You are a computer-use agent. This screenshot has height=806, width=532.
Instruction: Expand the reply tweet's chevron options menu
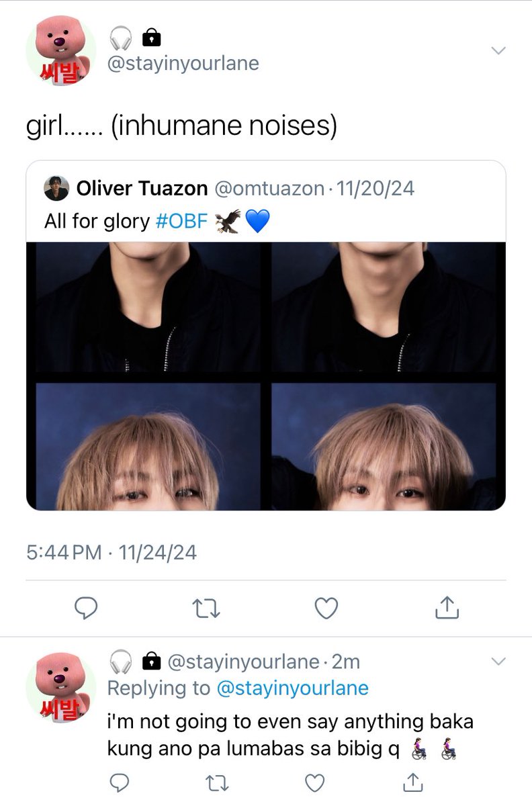click(x=498, y=662)
